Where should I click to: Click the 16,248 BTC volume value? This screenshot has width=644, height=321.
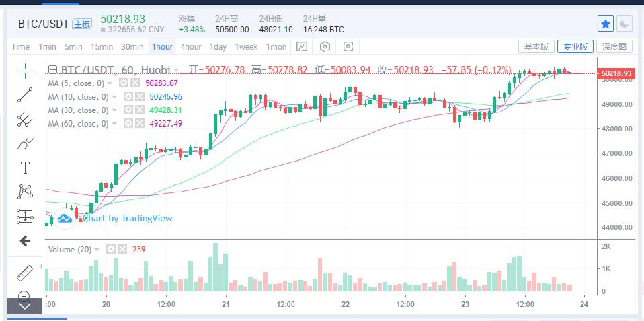coord(323,30)
